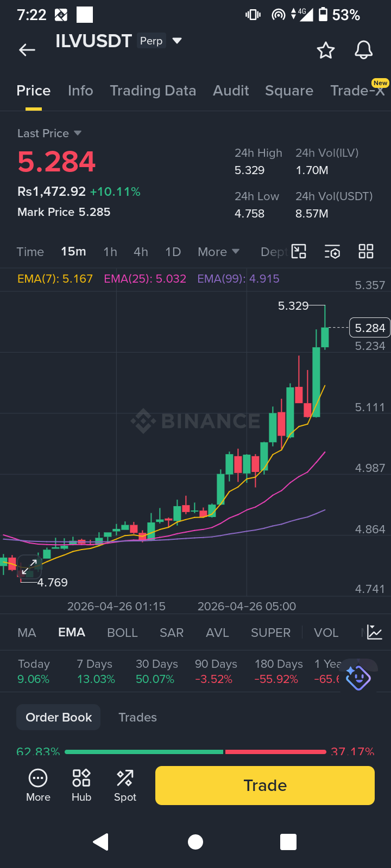
Task: Tap the 180 Days -55.92% stat
Action: pyautogui.click(x=279, y=671)
